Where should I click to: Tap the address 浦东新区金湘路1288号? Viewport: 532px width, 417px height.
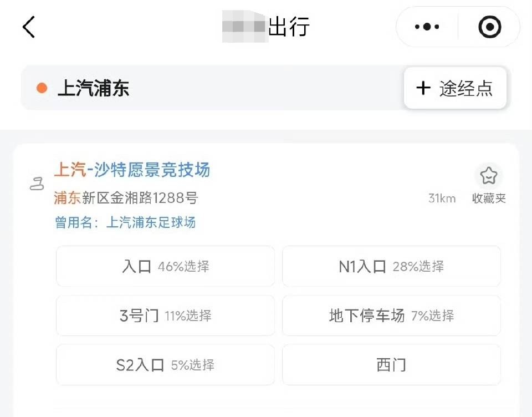[126, 198]
